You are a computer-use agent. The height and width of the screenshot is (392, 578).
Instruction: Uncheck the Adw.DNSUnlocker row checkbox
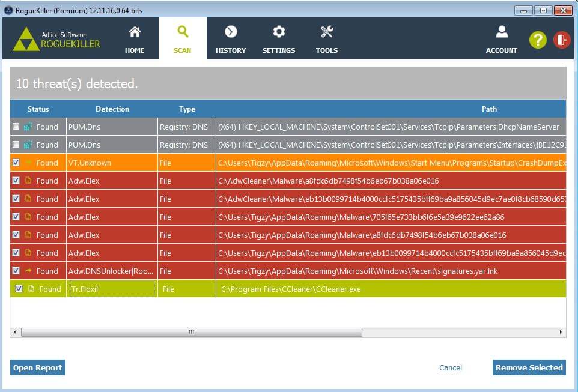(16, 271)
